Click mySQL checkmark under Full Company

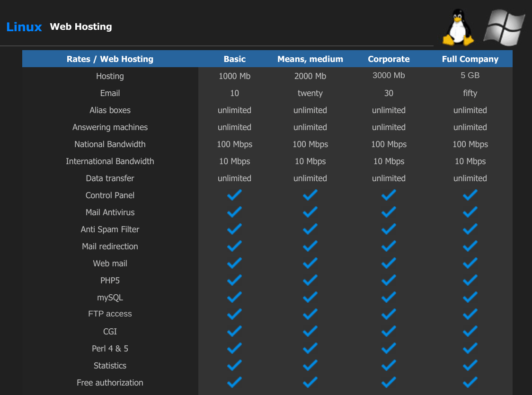(x=470, y=297)
